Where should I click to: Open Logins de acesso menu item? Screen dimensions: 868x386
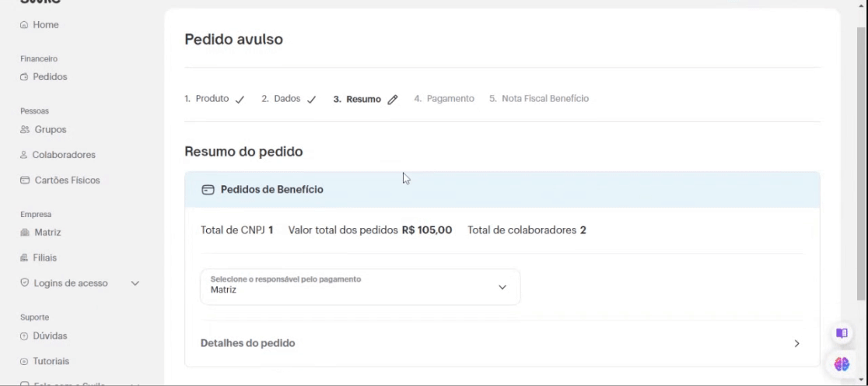point(79,283)
